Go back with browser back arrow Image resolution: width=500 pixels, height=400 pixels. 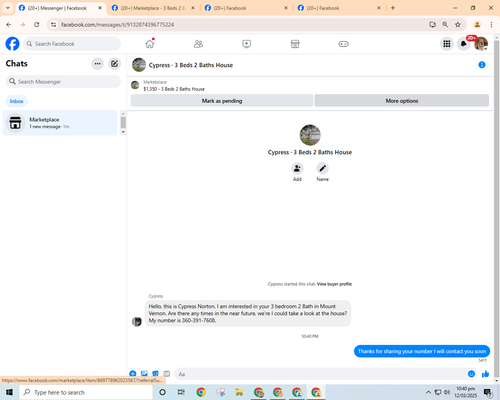(9, 25)
